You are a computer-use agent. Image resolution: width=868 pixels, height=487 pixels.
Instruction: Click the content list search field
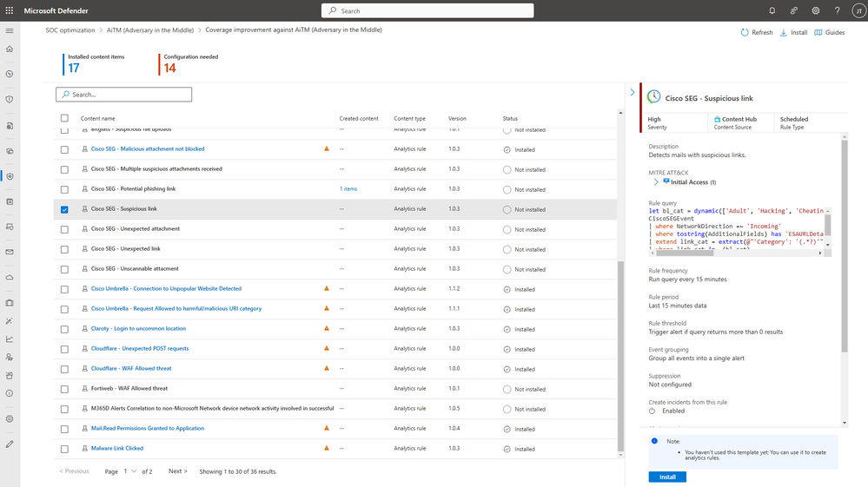123,95
